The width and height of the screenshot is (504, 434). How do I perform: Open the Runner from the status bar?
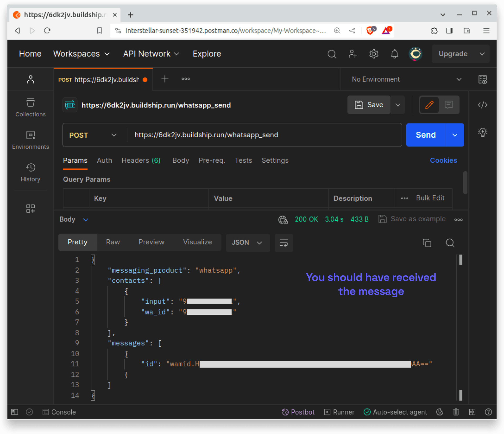click(339, 412)
